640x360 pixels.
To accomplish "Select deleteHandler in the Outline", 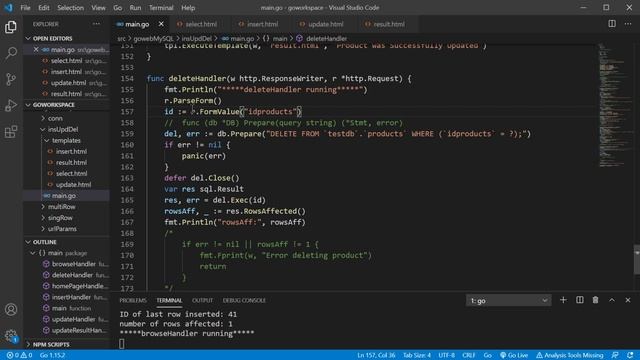I will click(x=72, y=275).
